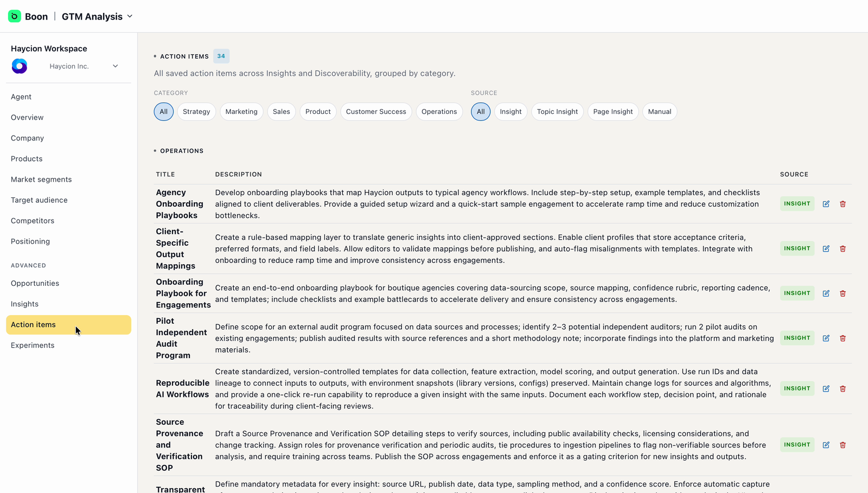Click the Haycion Workspace heading
The image size is (868, 493).
click(49, 48)
